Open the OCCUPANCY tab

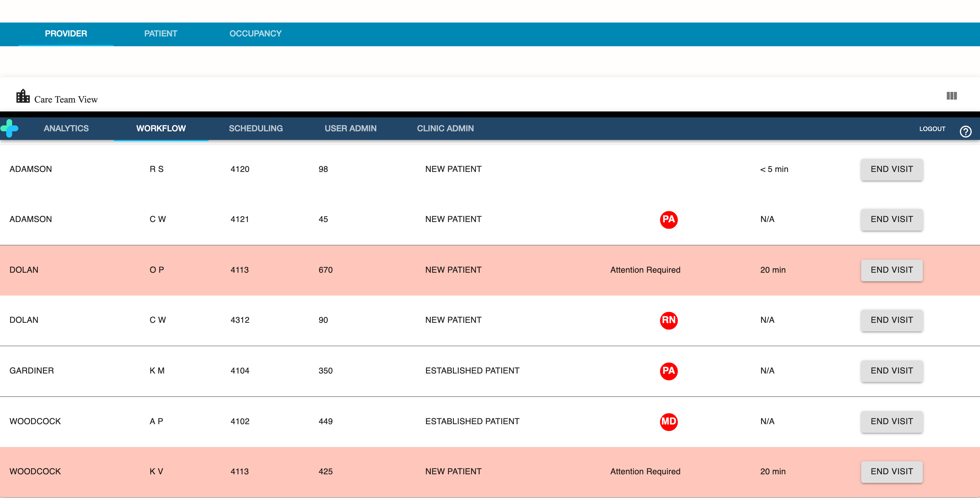pyautogui.click(x=255, y=34)
